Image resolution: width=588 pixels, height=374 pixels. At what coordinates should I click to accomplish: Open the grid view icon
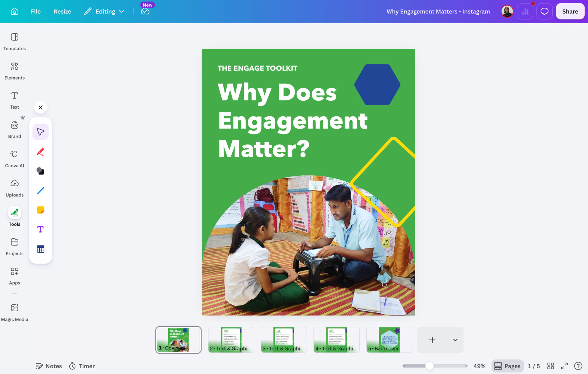pyautogui.click(x=550, y=366)
